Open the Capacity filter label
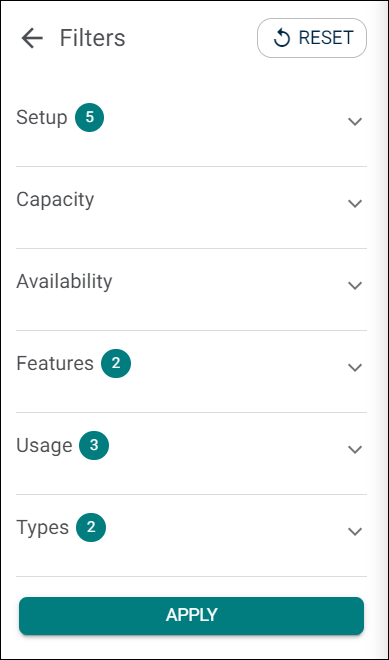 pos(55,200)
